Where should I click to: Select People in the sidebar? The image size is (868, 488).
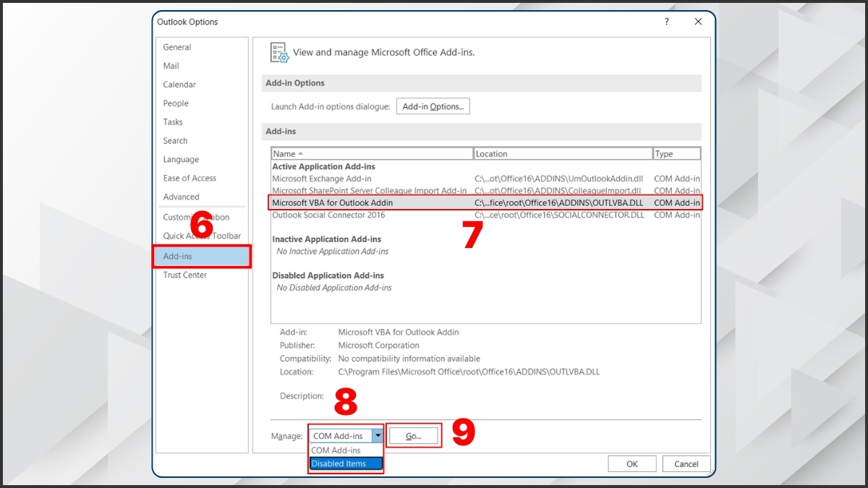176,103
